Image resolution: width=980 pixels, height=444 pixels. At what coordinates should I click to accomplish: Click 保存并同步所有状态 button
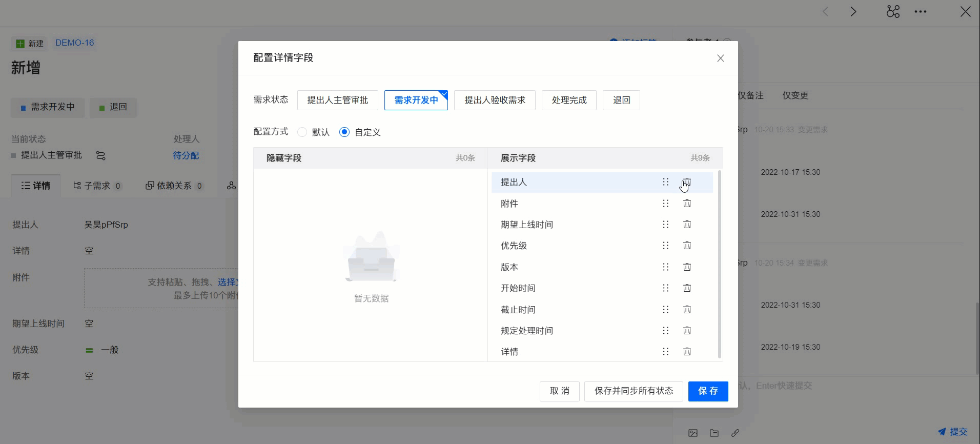coord(634,391)
